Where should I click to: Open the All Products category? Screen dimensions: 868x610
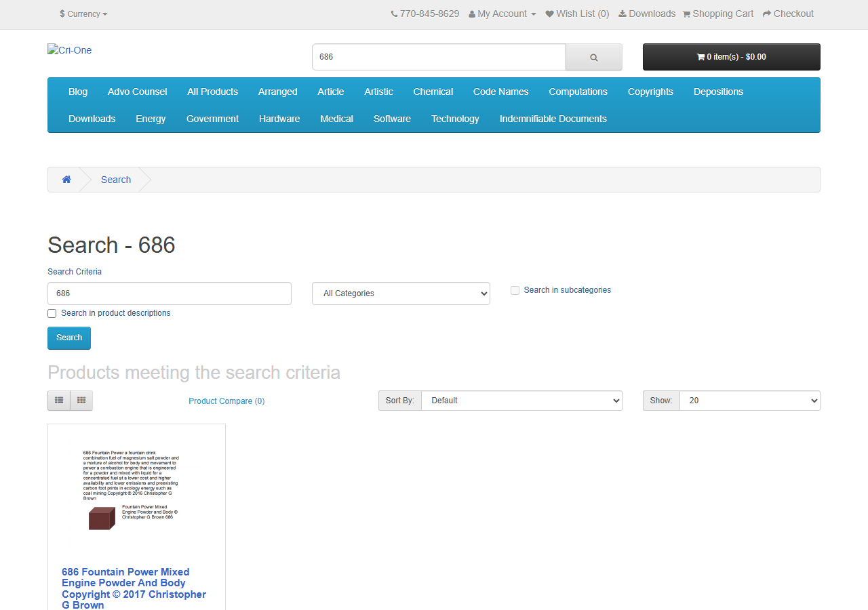click(x=212, y=91)
